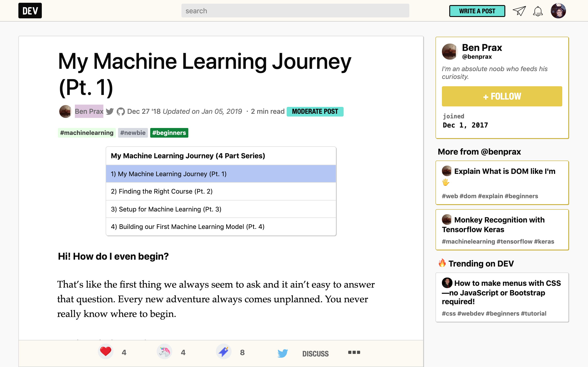Select the #beginners tag
588x367 pixels.
pos(169,133)
